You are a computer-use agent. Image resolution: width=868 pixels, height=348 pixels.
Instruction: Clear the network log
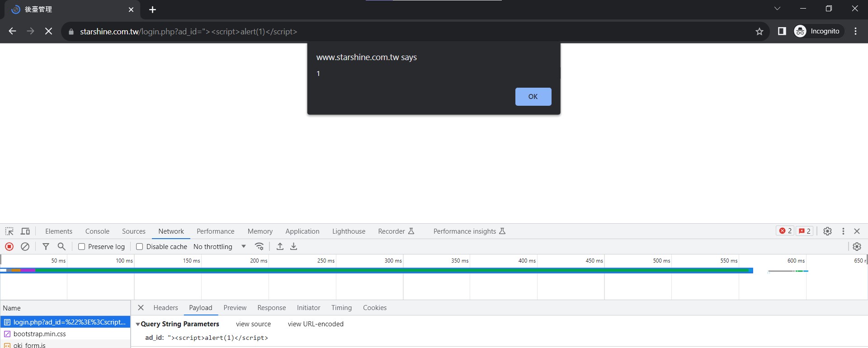coord(25,246)
